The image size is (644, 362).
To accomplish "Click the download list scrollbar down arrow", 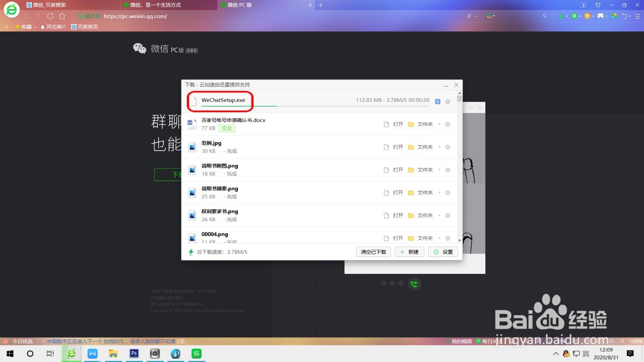I will coord(460,240).
